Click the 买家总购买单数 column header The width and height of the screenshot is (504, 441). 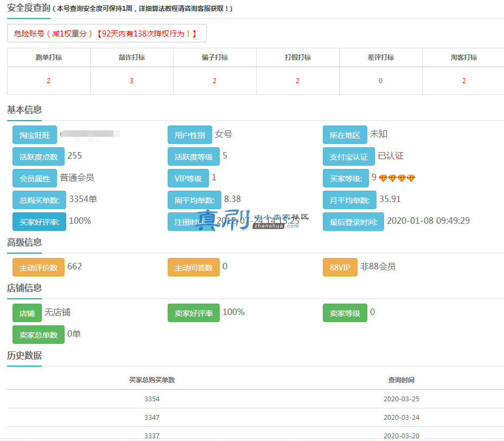click(x=152, y=380)
